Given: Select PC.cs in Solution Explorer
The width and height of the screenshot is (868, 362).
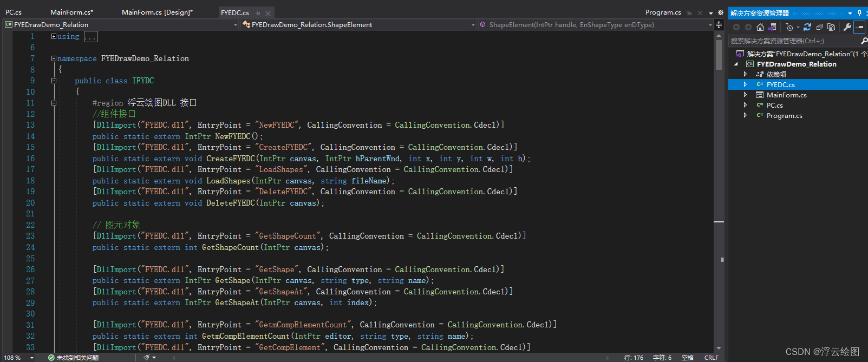Looking at the screenshot, I should (x=774, y=105).
